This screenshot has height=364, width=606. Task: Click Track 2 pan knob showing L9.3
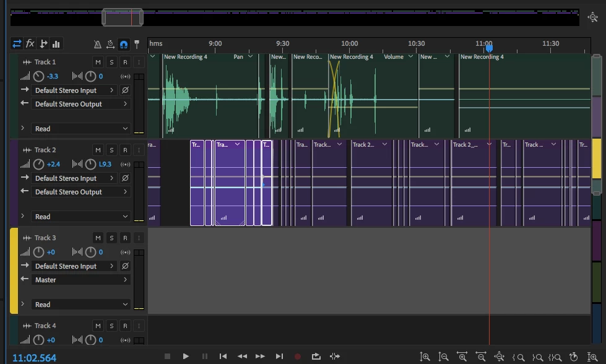[x=90, y=164]
